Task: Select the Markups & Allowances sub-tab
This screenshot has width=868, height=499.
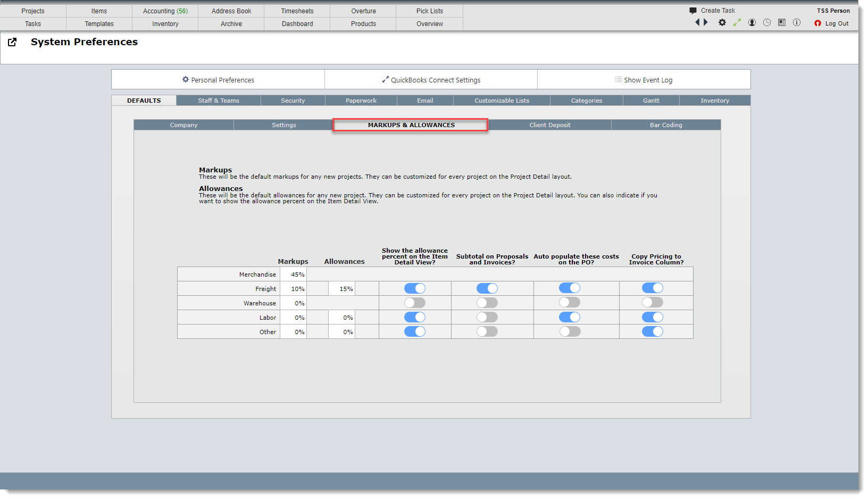Action: [x=411, y=125]
